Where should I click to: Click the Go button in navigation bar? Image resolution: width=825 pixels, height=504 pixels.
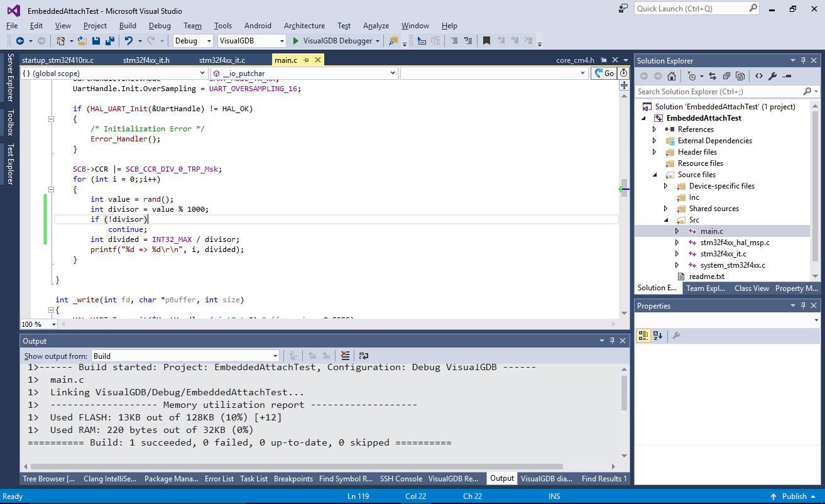point(604,74)
